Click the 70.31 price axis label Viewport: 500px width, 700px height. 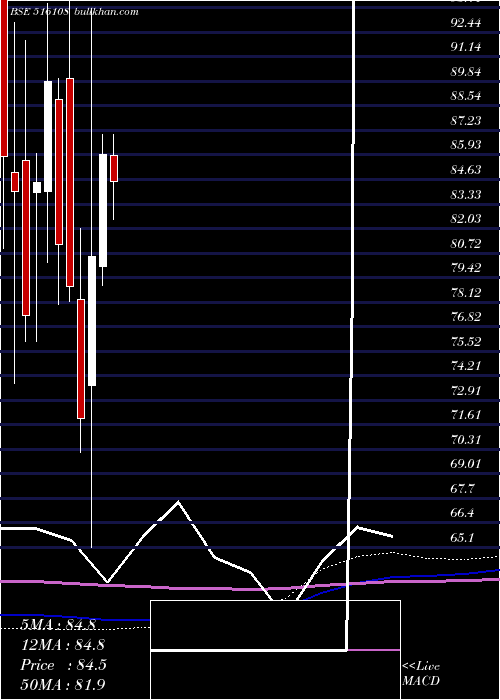tap(466, 440)
